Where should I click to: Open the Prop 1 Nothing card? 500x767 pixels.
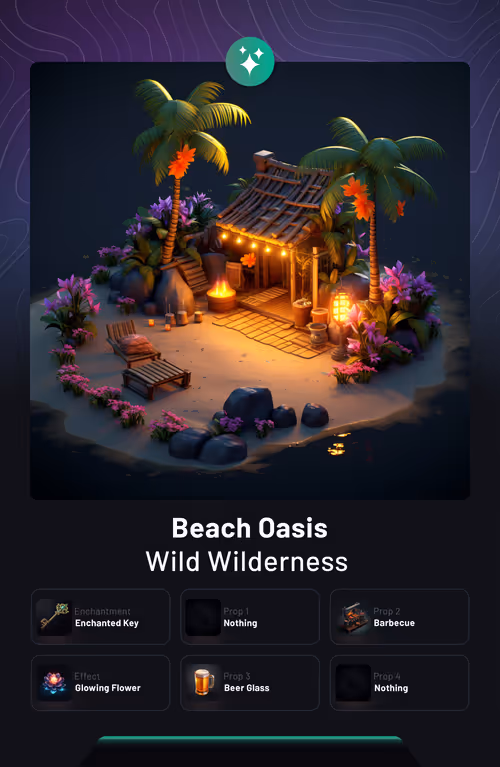[250, 617]
